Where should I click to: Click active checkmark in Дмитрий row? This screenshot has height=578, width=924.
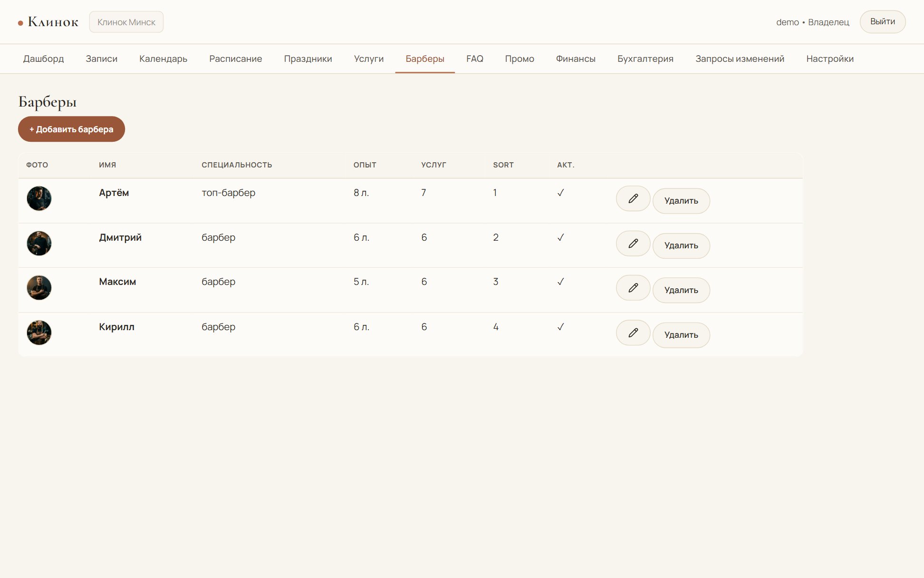click(561, 237)
